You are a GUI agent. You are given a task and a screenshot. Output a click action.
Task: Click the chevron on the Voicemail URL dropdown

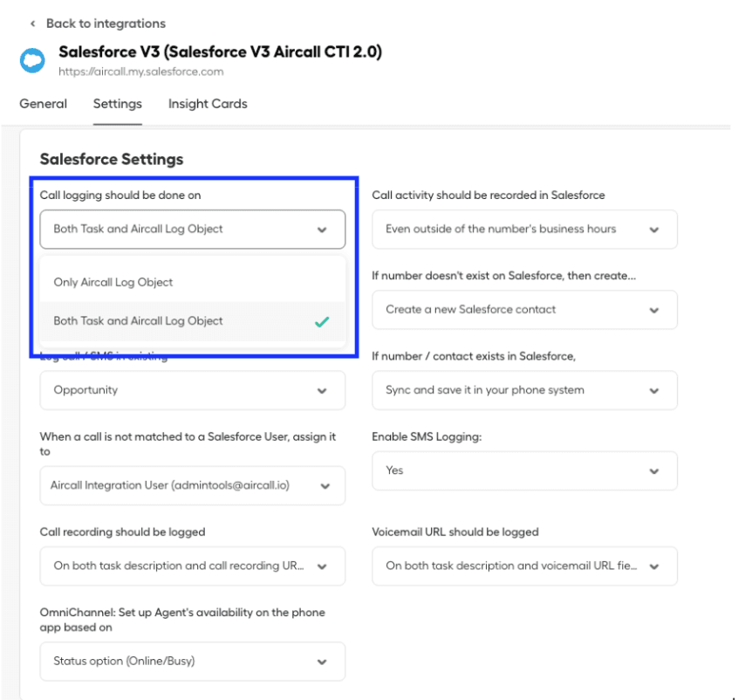pos(654,566)
